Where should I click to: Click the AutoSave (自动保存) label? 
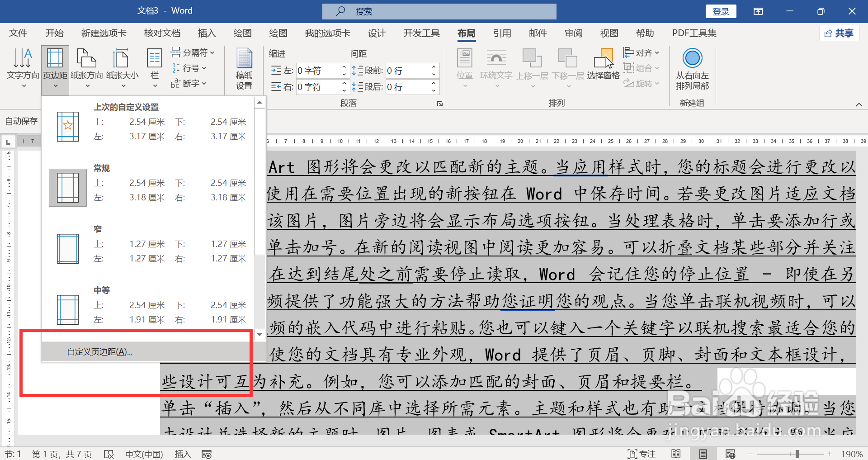21,121
